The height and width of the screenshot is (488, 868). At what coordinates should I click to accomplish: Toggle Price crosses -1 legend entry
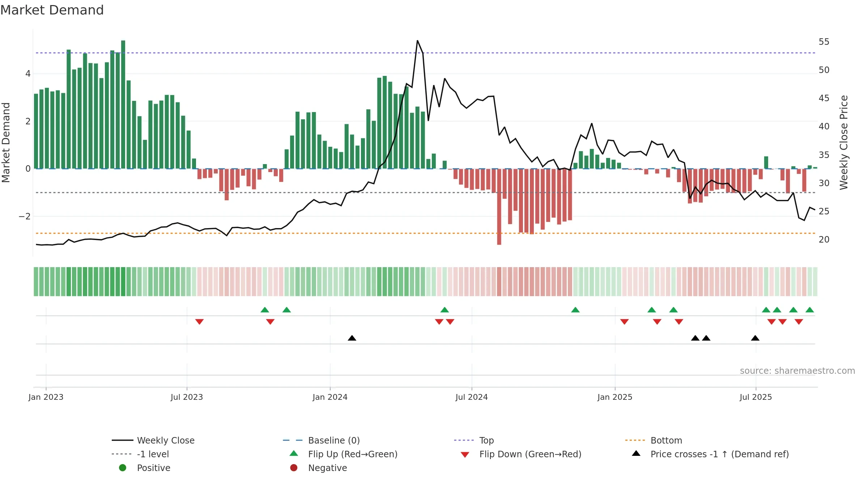click(710, 454)
